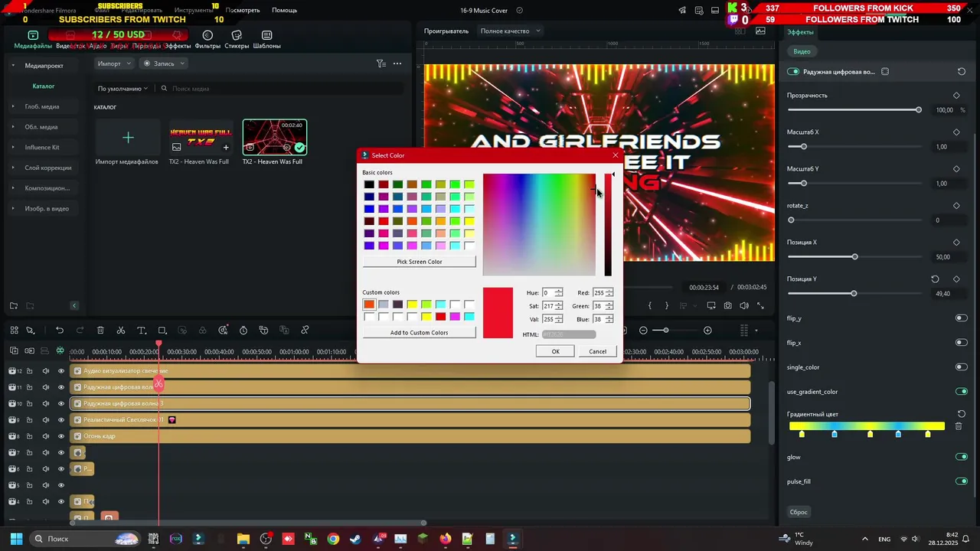This screenshot has width=980, height=551.
Task: Click the mark-in curly brace icon
Action: pos(650,306)
